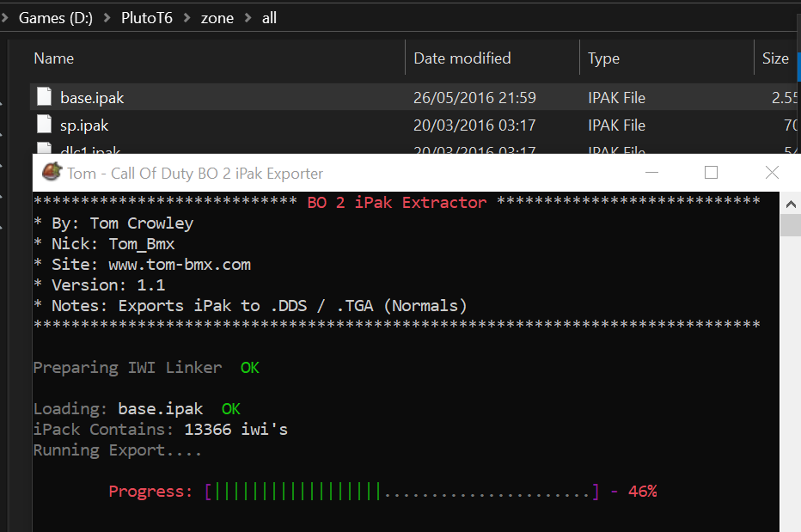Click the console scrollbar up arrow
This screenshot has height=532, width=801.
[x=791, y=205]
